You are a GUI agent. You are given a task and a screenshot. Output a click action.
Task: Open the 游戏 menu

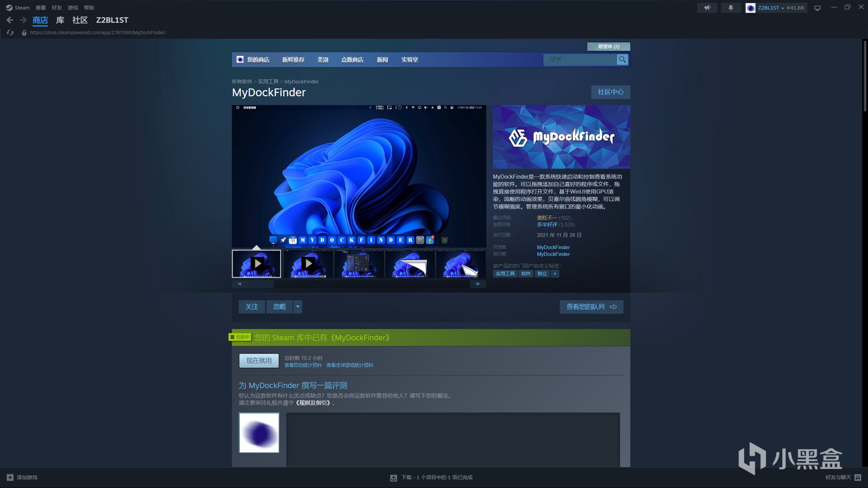[x=73, y=8]
